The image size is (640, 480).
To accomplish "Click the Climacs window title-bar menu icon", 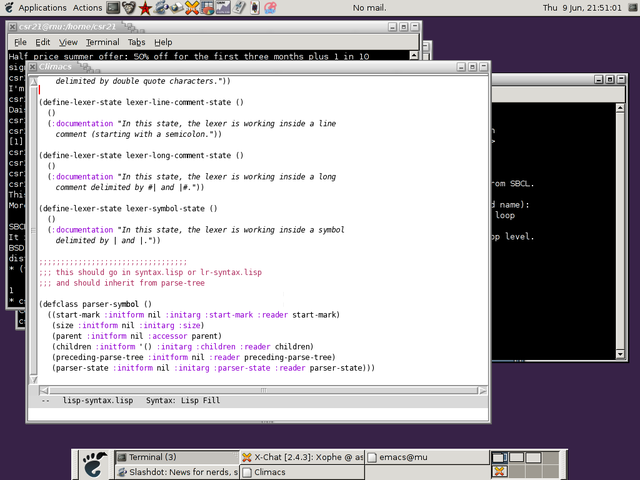I will pyautogui.click(x=33, y=67).
